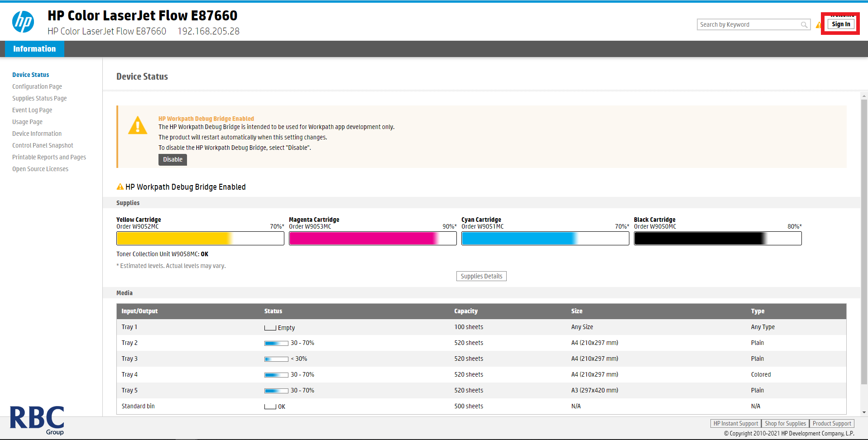
Task: Click the Tray 3 level indicator
Action: 276,359
